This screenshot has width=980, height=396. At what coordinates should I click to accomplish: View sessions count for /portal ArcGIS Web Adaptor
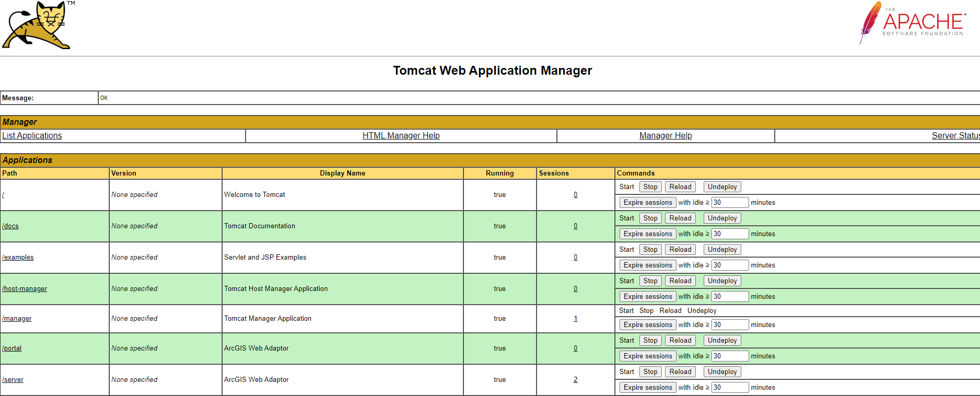tap(576, 348)
